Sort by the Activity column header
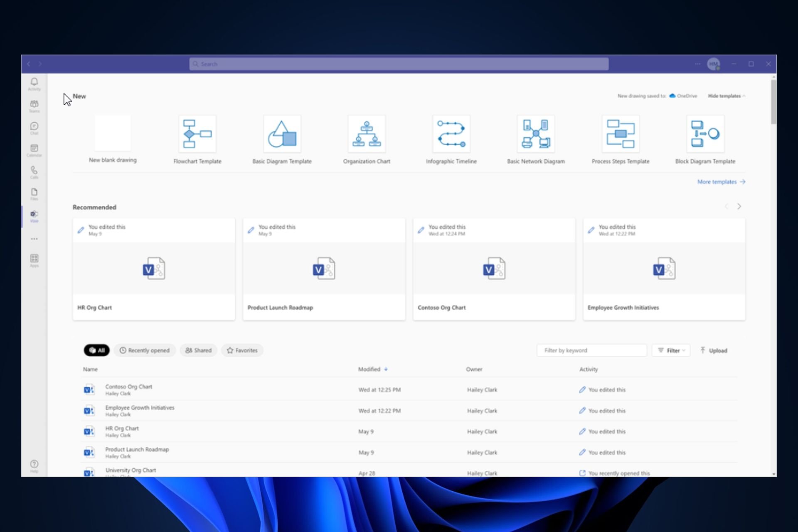 point(589,369)
